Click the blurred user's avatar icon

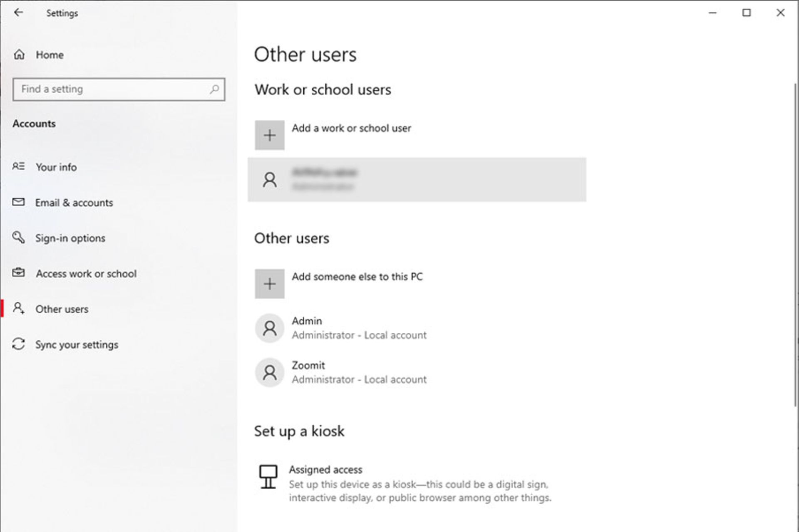[x=270, y=180]
